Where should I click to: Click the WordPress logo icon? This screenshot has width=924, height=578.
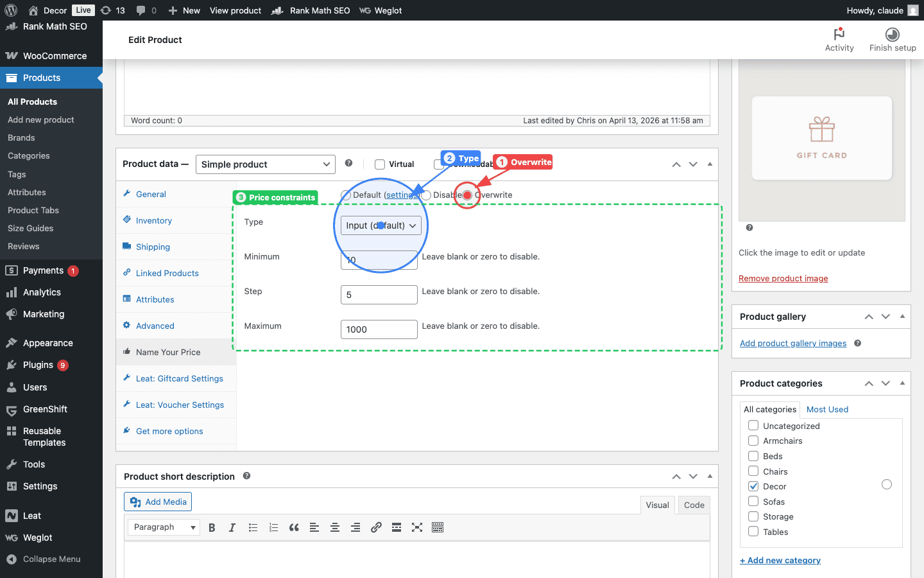[11, 10]
